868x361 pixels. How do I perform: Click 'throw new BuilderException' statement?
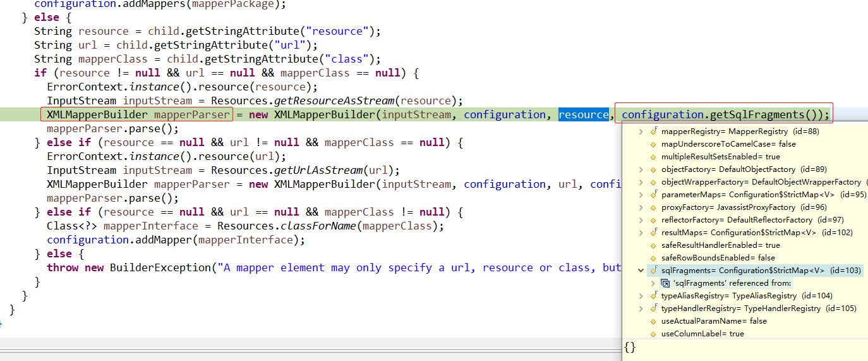click(x=129, y=267)
